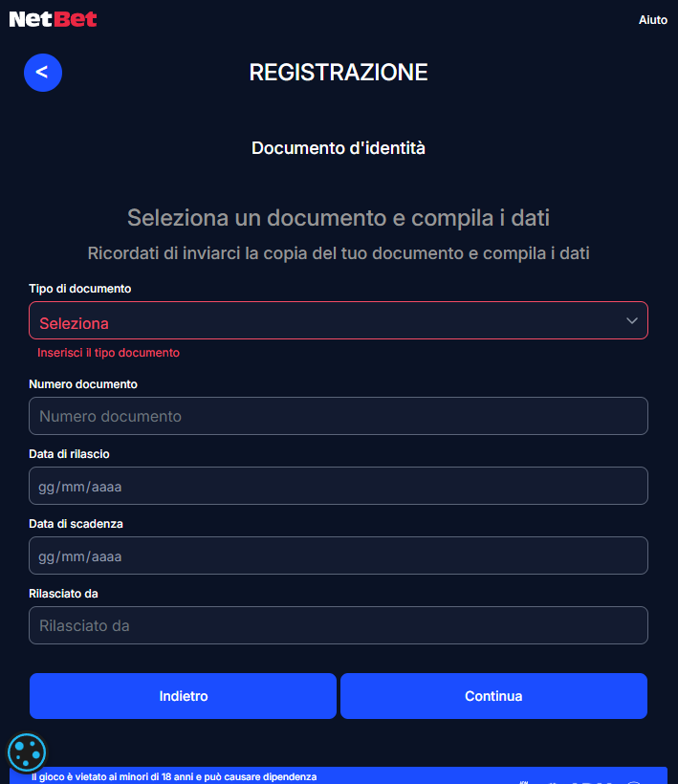The image size is (678, 784).
Task: Click the NetBet logo
Action: [53, 18]
